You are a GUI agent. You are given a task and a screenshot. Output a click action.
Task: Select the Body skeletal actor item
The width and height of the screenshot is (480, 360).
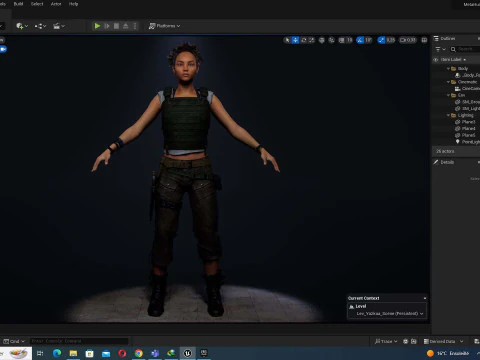(x=468, y=75)
